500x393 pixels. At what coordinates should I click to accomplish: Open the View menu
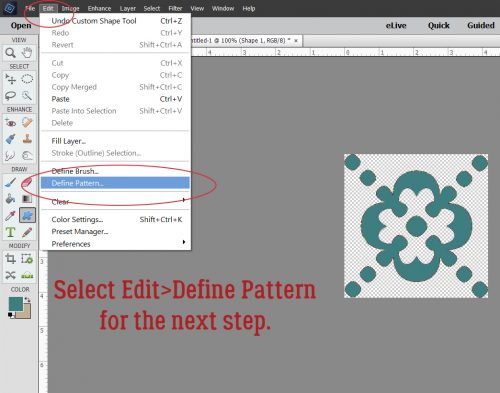(197, 8)
